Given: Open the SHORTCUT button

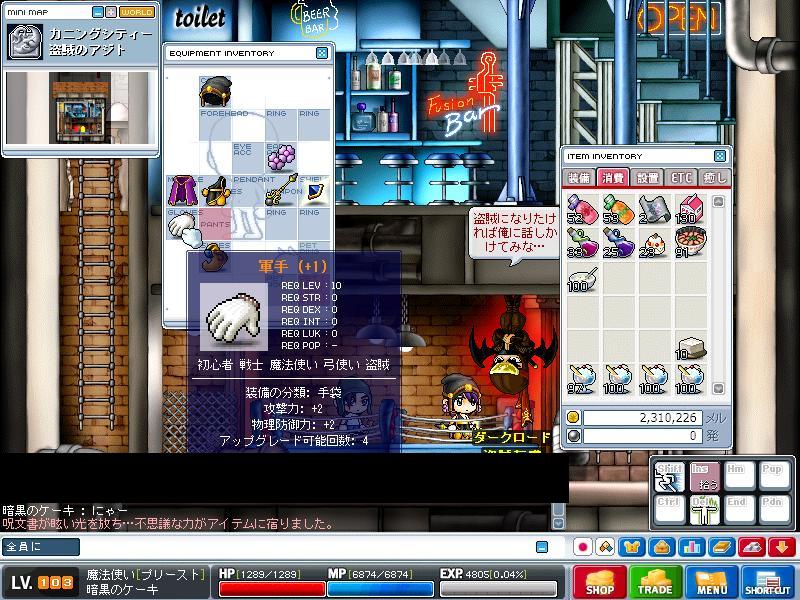Looking at the screenshot, I should (767, 582).
